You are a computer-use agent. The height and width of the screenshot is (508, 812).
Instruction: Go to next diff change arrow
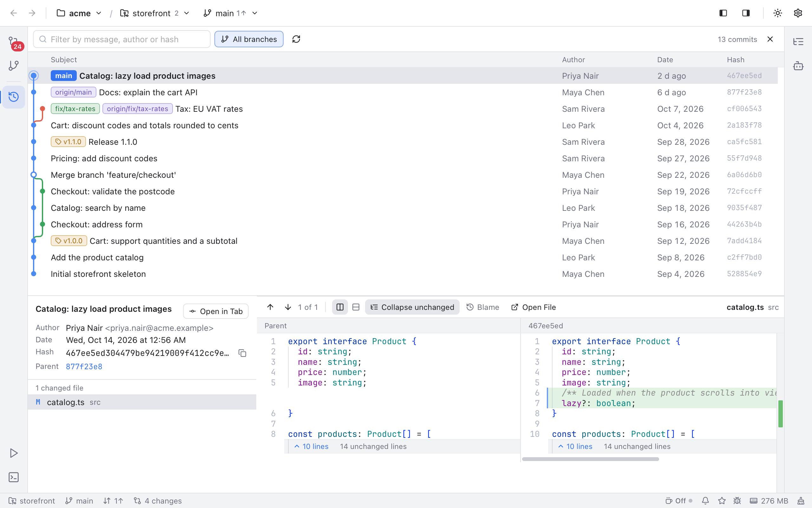tap(288, 307)
